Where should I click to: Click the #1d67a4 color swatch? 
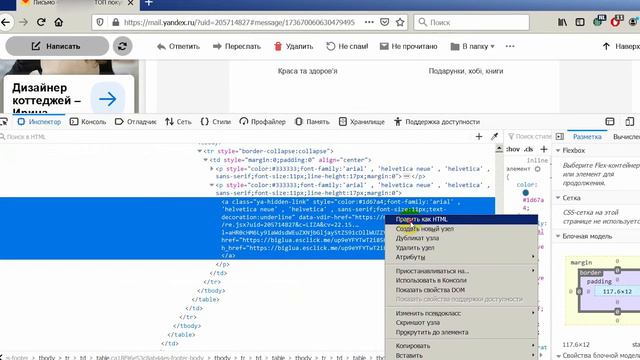coord(526,192)
